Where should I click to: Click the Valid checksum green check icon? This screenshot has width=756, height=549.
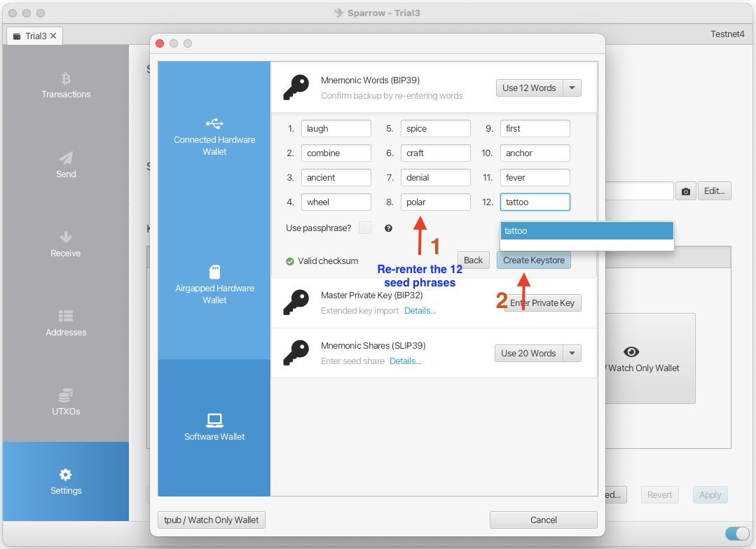point(290,261)
